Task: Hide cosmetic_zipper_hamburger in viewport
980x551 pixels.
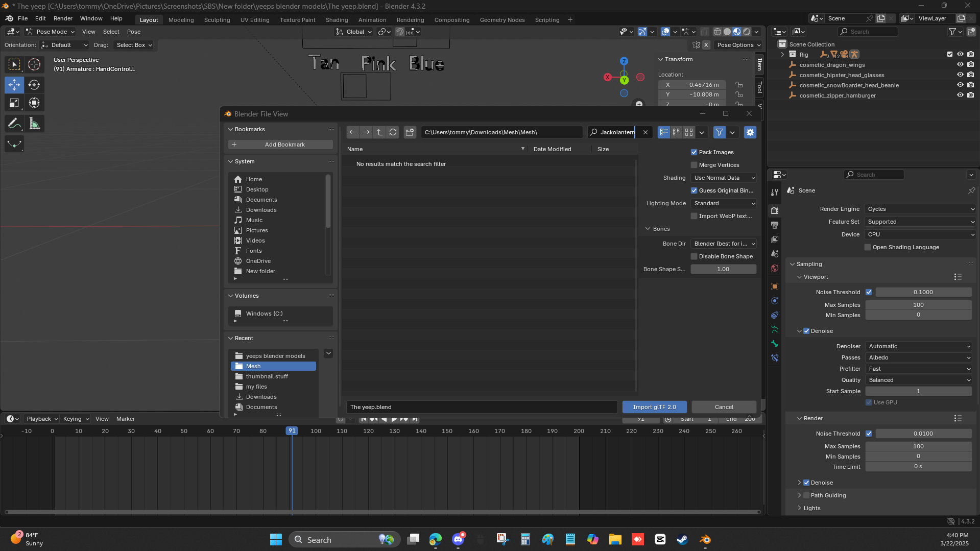Action: (960, 95)
